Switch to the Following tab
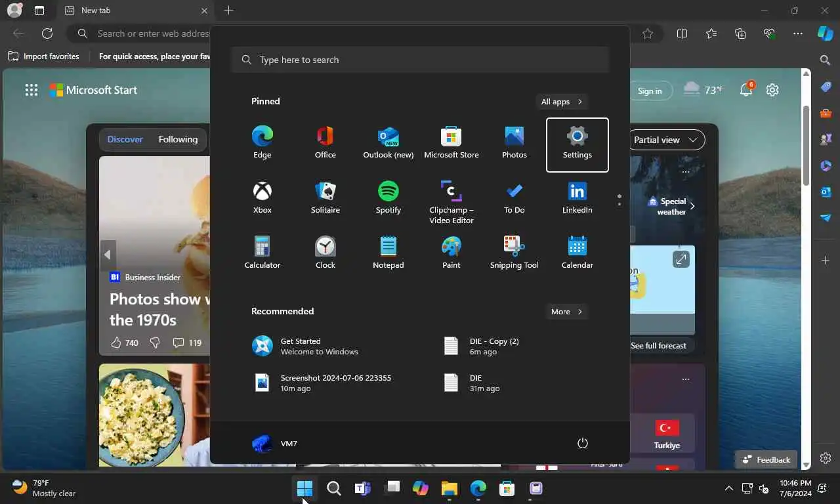The image size is (840, 504). tap(178, 139)
